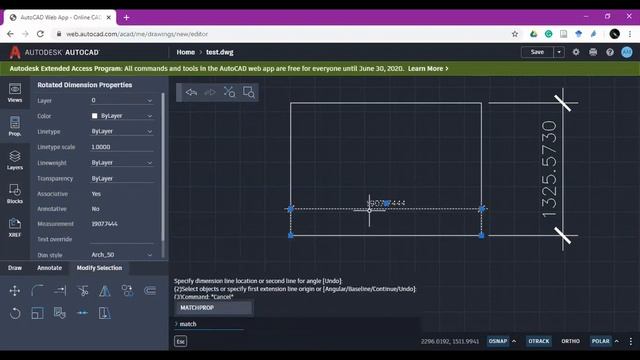Switch to the Annotate tab
The width and height of the screenshot is (640, 360).
pyautogui.click(x=49, y=268)
